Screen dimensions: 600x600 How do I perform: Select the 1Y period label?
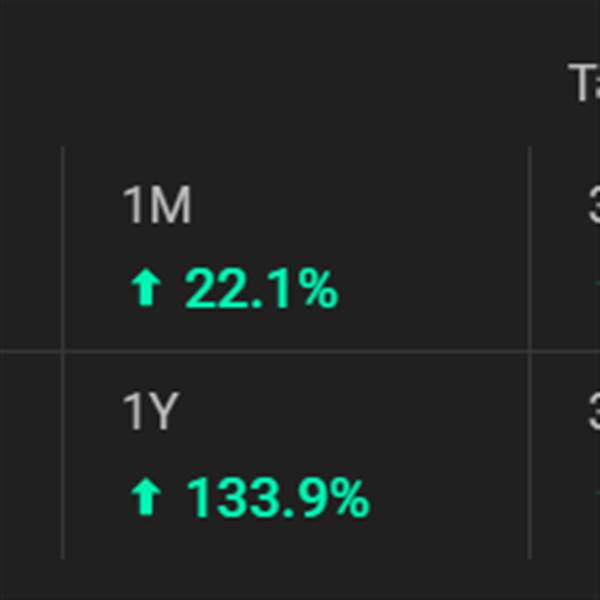(x=150, y=413)
